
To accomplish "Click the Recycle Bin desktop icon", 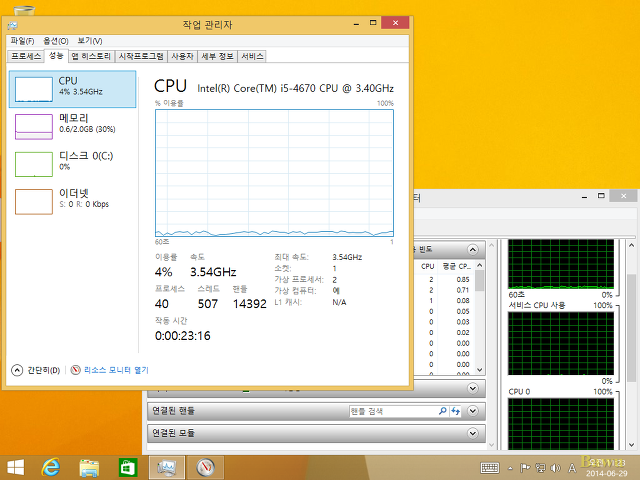I will pyautogui.click(x=24, y=10).
